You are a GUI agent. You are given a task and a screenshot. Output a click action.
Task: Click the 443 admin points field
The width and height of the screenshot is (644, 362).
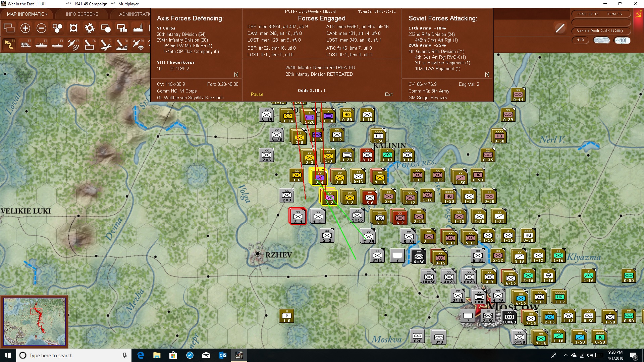580,40
